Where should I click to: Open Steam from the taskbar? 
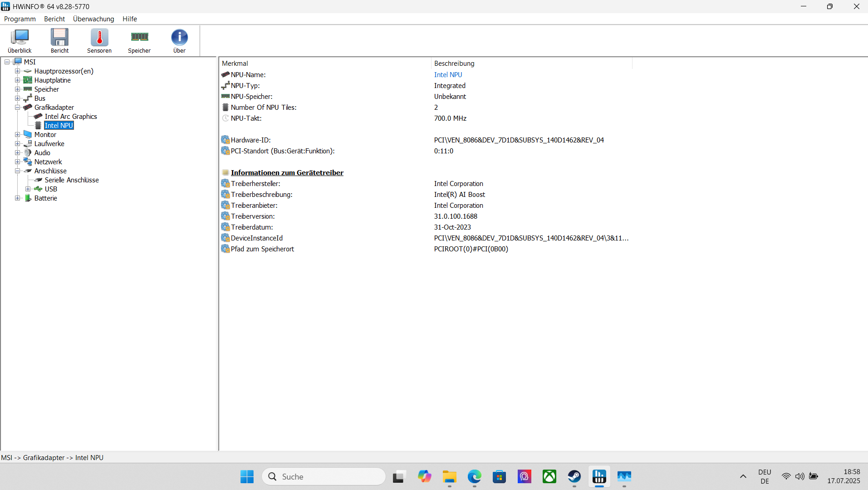(x=574, y=476)
